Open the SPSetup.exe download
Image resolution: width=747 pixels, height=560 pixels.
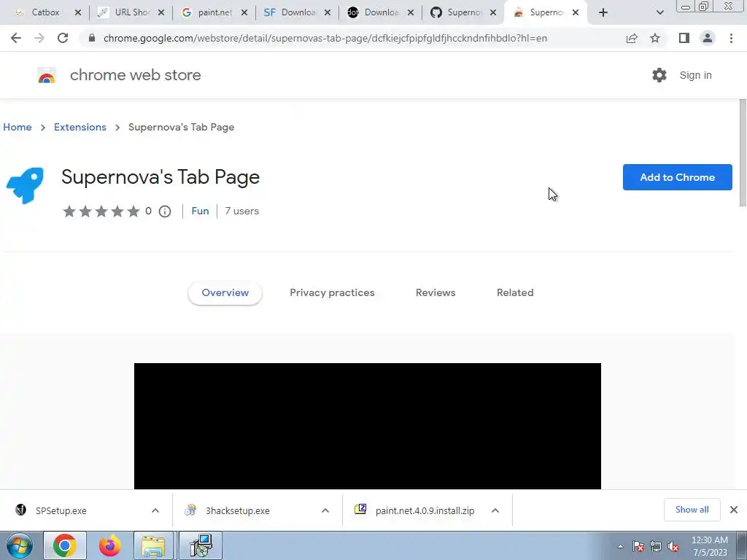coord(61,511)
